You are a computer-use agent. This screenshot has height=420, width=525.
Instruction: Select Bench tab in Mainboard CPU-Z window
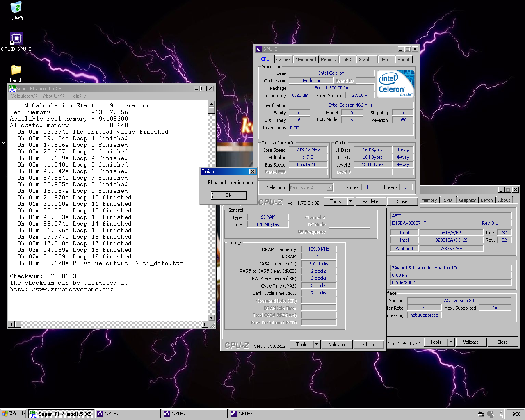point(486,200)
